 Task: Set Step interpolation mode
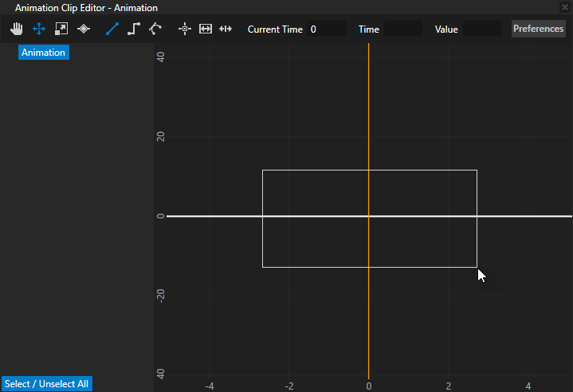[134, 29]
